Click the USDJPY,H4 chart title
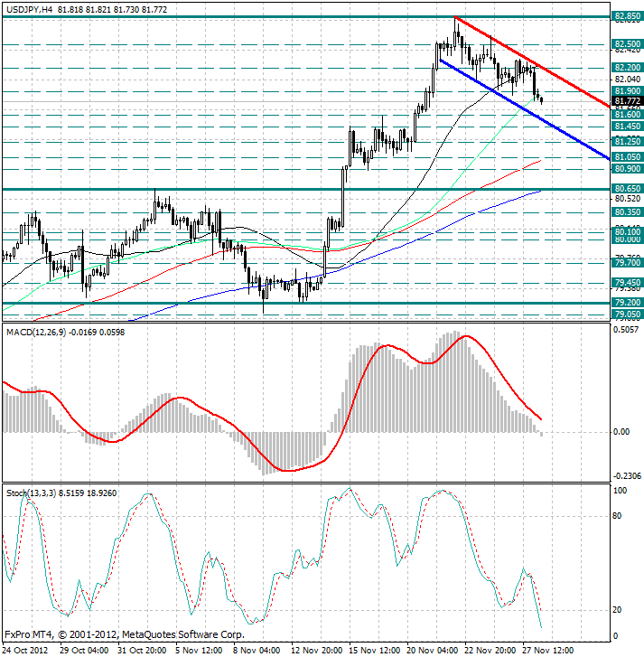This screenshot has width=644, height=657. (30, 9)
